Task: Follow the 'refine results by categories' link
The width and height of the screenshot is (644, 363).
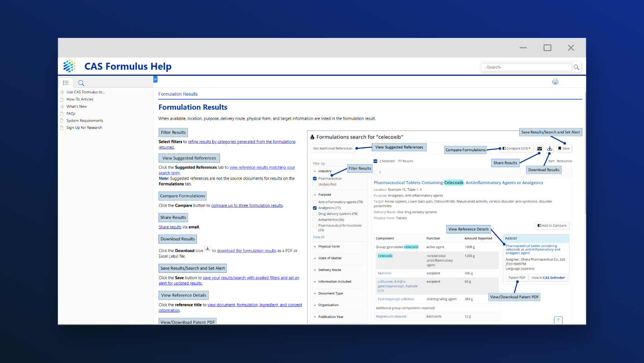Action: pyautogui.click(x=241, y=142)
